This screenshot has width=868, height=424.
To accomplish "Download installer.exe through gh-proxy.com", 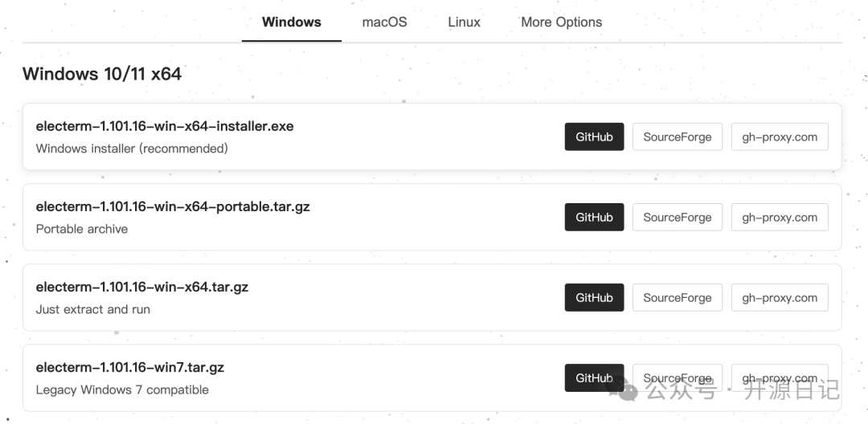I will tap(779, 137).
